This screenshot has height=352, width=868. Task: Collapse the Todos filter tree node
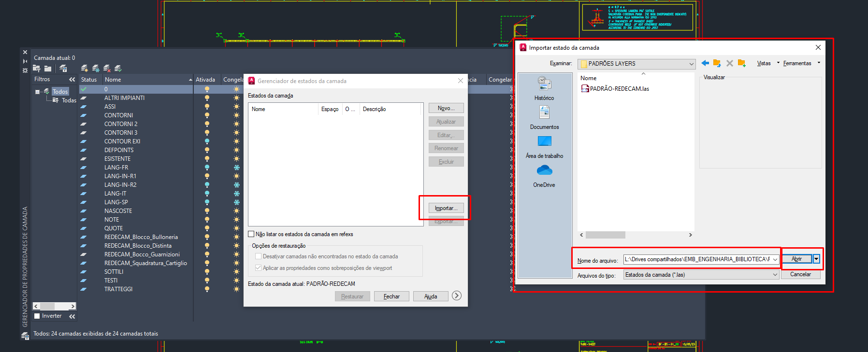pyautogui.click(x=37, y=92)
